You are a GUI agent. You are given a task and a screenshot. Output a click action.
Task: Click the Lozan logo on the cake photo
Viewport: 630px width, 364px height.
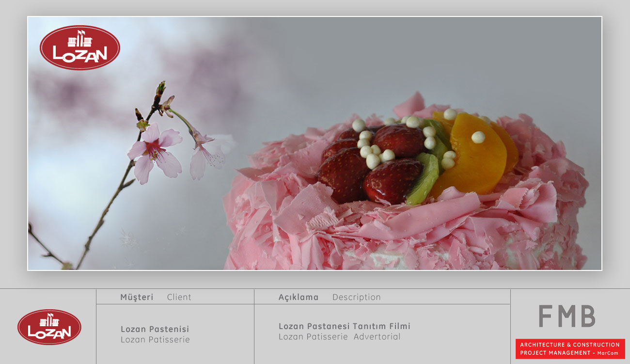tap(80, 47)
